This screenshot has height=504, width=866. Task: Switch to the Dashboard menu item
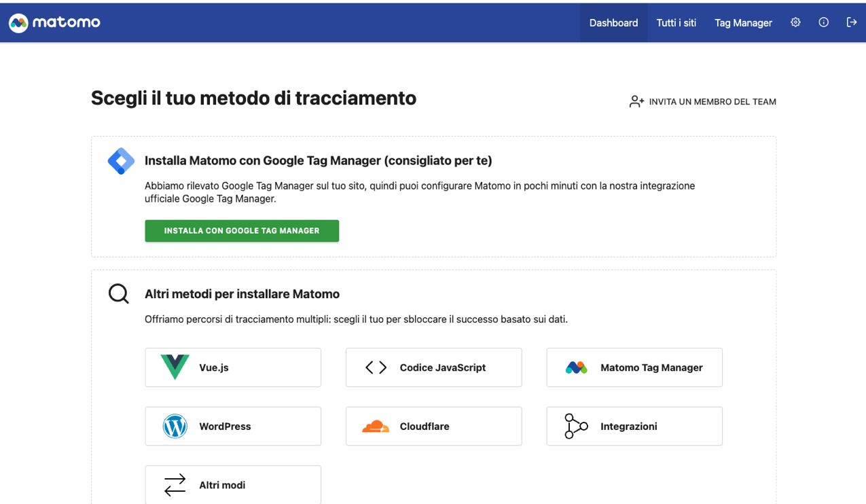click(613, 22)
